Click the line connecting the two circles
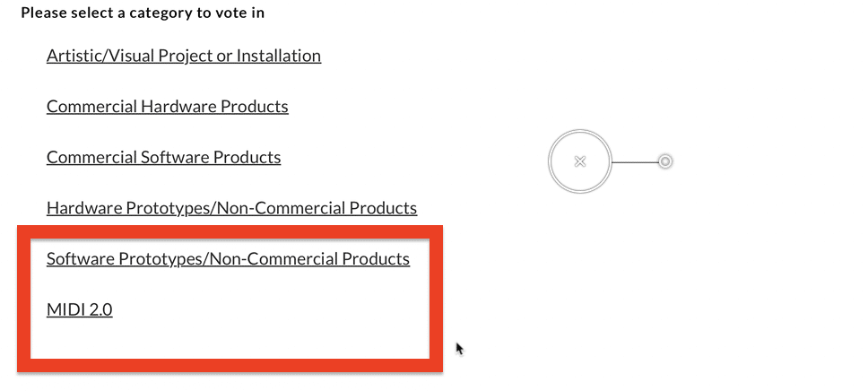Image resolution: width=868 pixels, height=391 pixels. pyautogui.click(x=635, y=161)
